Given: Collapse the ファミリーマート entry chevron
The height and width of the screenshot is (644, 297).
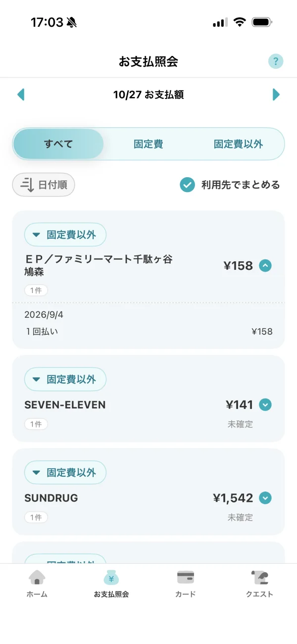Looking at the screenshot, I should (265, 266).
